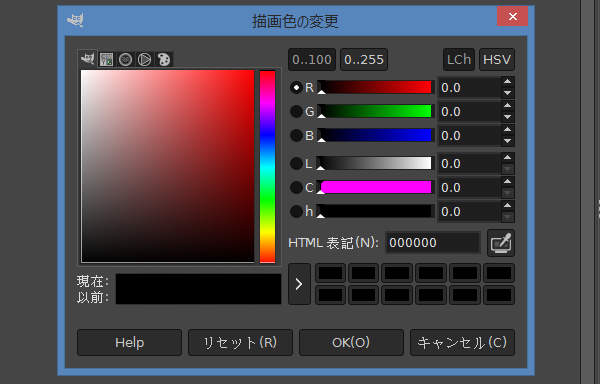The height and width of the screenshot is (384, 600).
Task: Click the C value input field
Action: [469, 187]
